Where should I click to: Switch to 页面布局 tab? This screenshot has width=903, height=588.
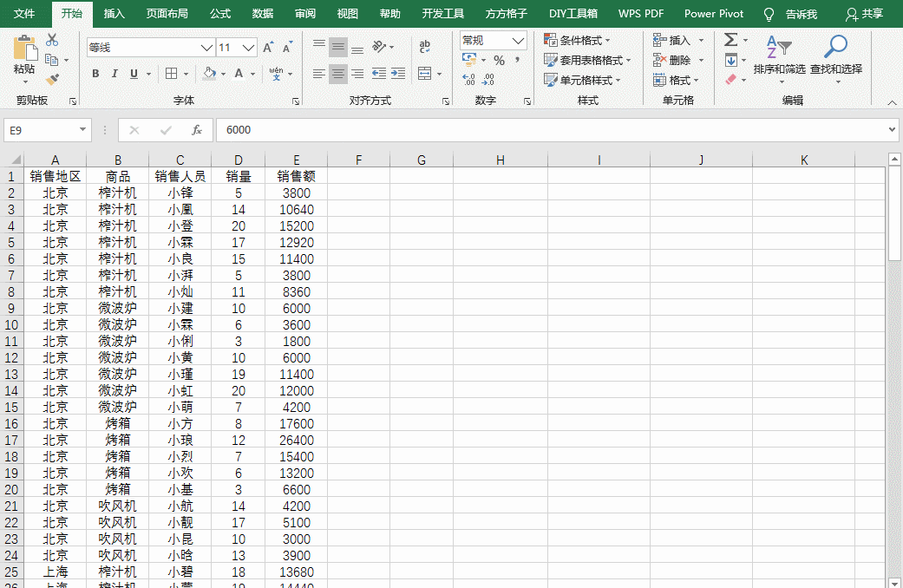tap(167, 14)
